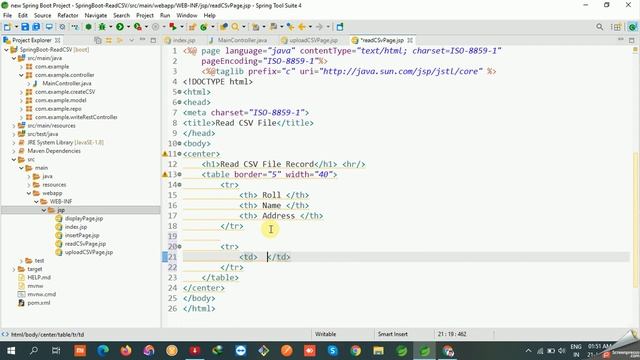Open Google Chrome from the taskbar
The width and height of the screenshot is (640, 360).
click(x=356, y=351)
